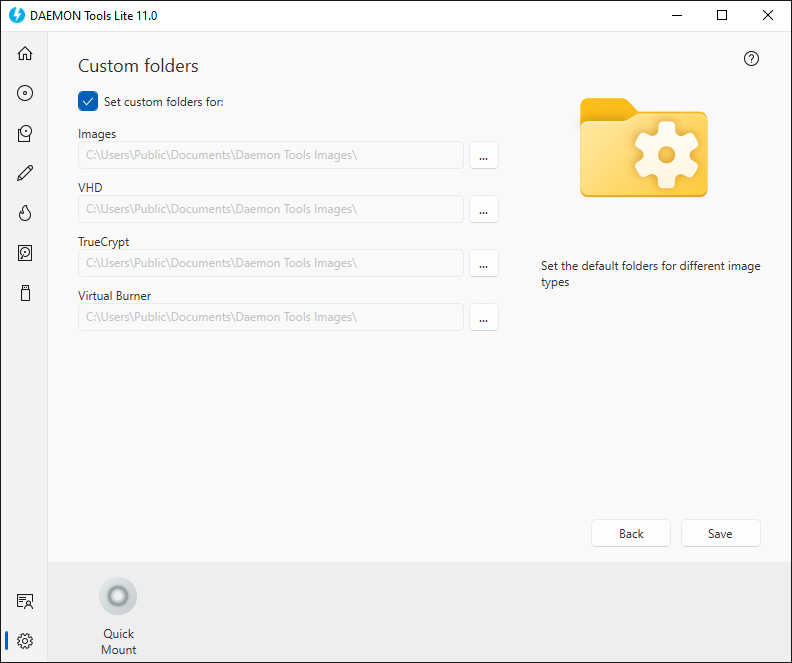This screenshot has width=792, height=663.
Task: Click the DAEMON Tools logo in title bar
Action: pos(17,15)
